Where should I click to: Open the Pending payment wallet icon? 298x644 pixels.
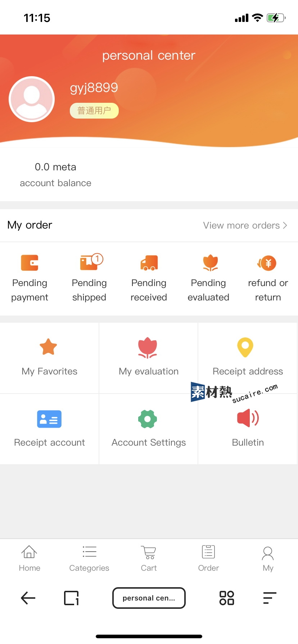click(x=30, y=263)
